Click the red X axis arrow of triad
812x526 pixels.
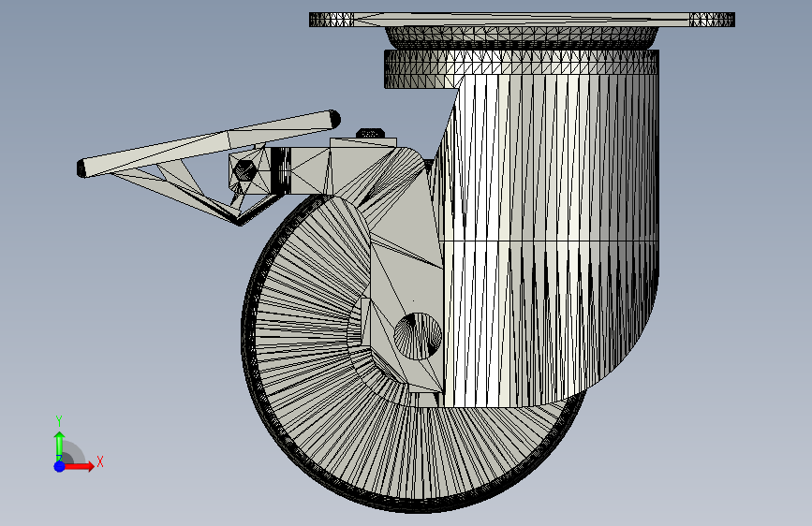[x=80, y=466]
